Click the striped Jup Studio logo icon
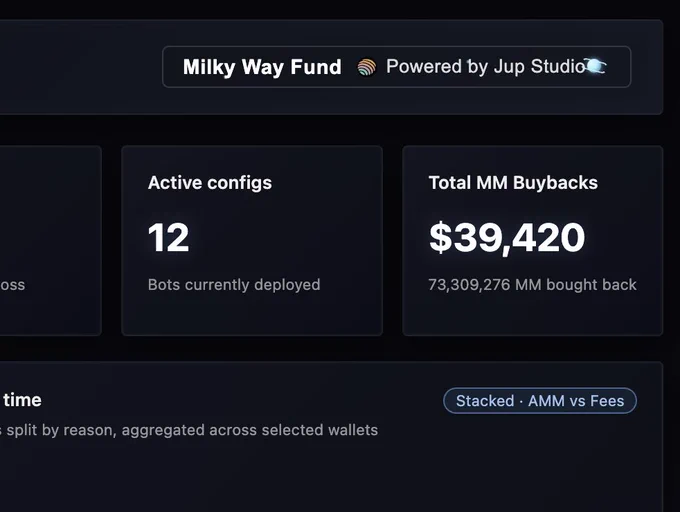The width and height of the screenshot is (680, 512). pyautogui.click(x=366, y=67)
